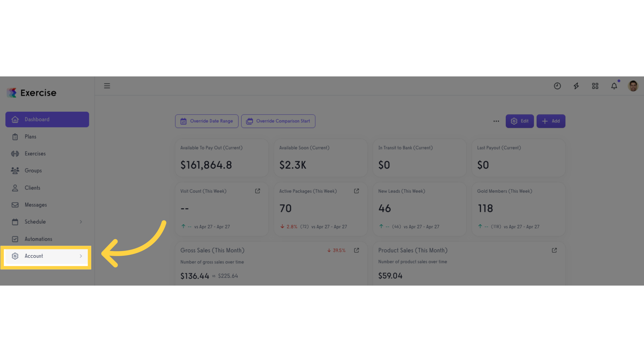Open the notifications bell
The width and height of the screenshot is (644, 362).
tap(614, 86)
